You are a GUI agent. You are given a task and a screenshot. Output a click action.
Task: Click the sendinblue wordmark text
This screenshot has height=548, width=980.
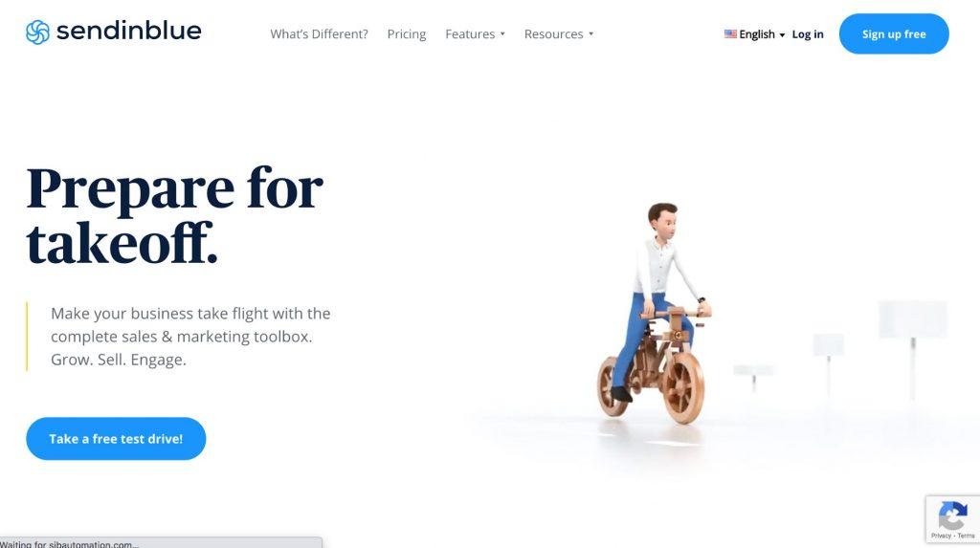[x=129, y=31]
